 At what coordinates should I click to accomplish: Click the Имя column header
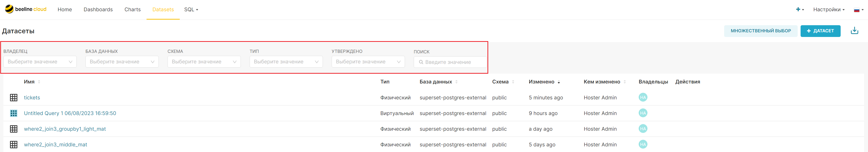click(29, 82)
